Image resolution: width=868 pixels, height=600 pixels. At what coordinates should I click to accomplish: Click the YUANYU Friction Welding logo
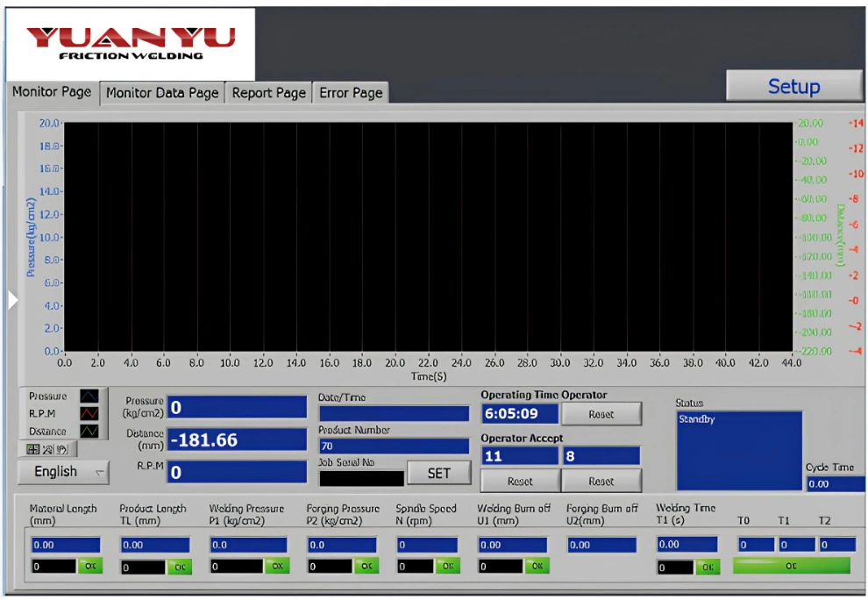(x=131, y=43)
